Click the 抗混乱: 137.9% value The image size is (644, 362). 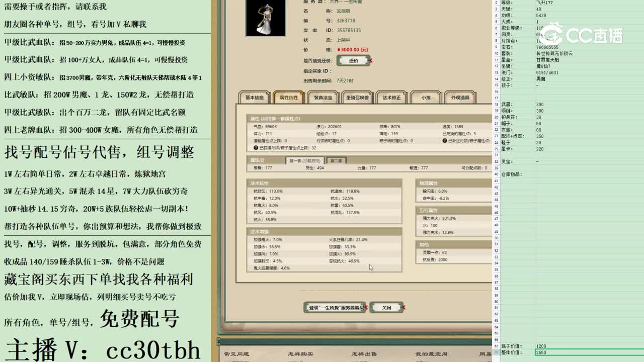coord(345,212)
